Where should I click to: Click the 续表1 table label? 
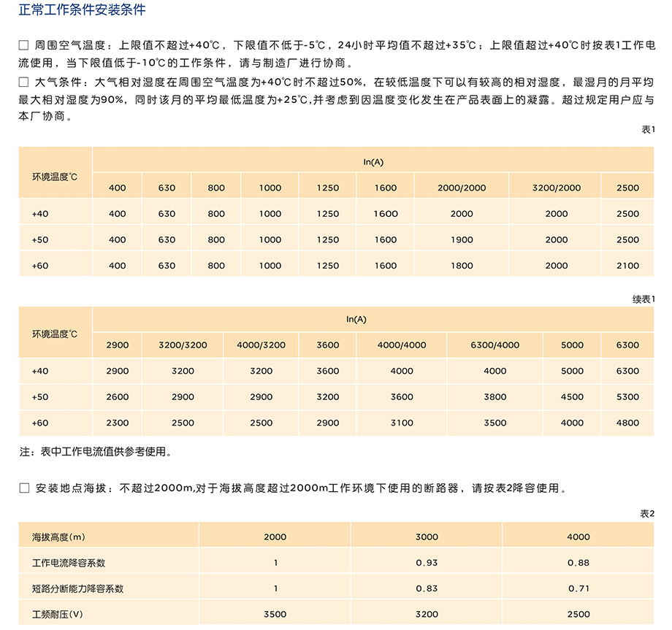coord(643,299)
